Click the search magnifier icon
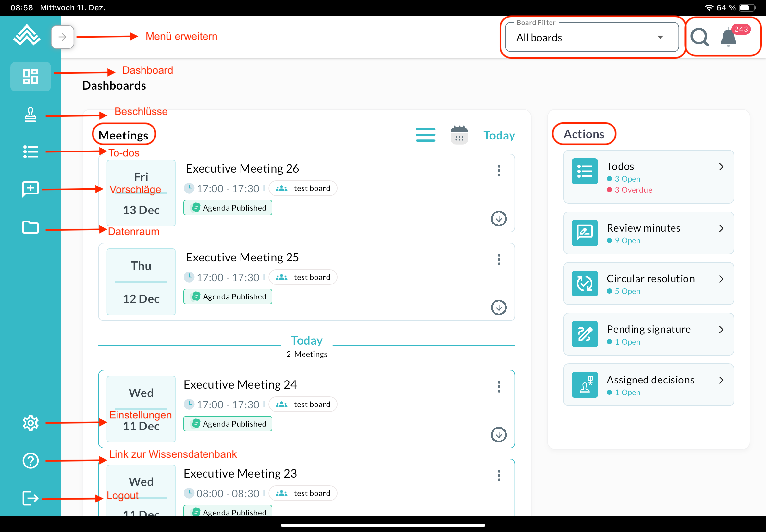 coord(699,37)
